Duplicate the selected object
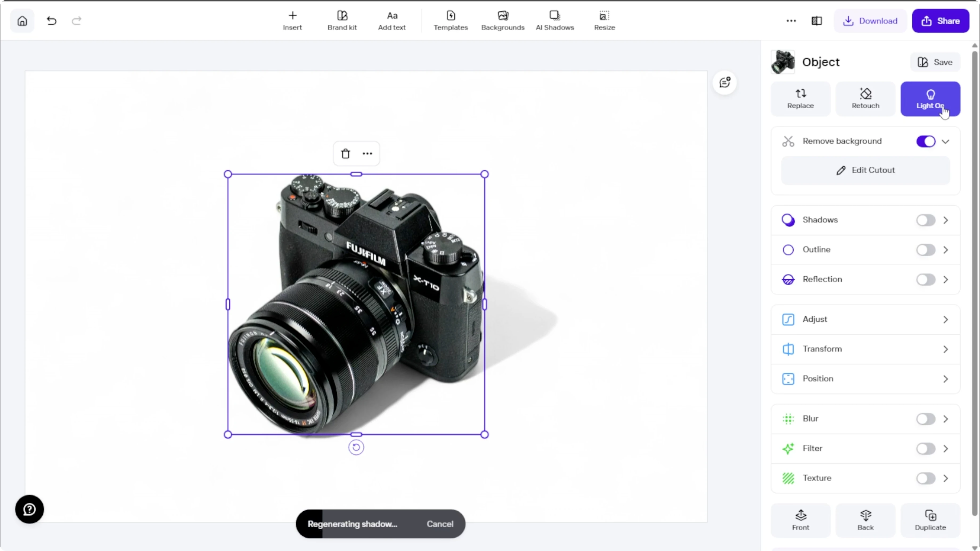The height and width of the screenshot is (551, 980). click(930, 520)
